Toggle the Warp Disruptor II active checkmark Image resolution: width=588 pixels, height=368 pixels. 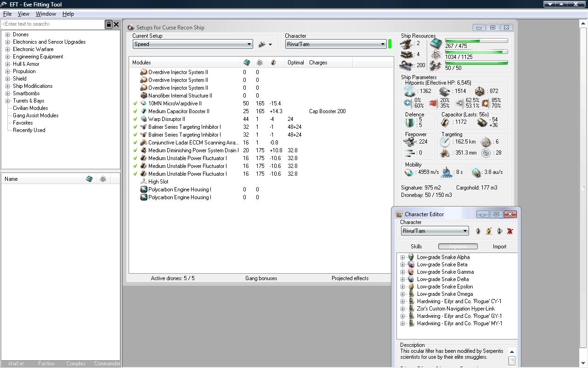pos(135,119)
